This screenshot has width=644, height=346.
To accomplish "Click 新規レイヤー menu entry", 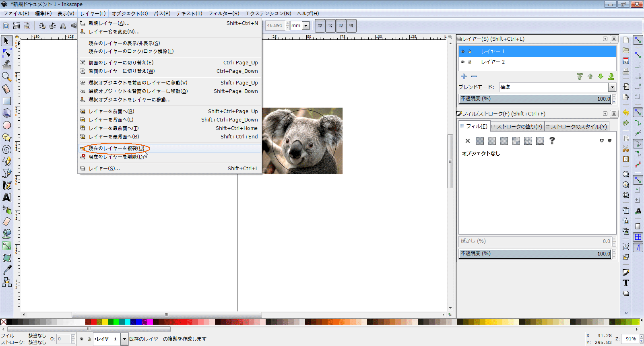I will [109, 23].
